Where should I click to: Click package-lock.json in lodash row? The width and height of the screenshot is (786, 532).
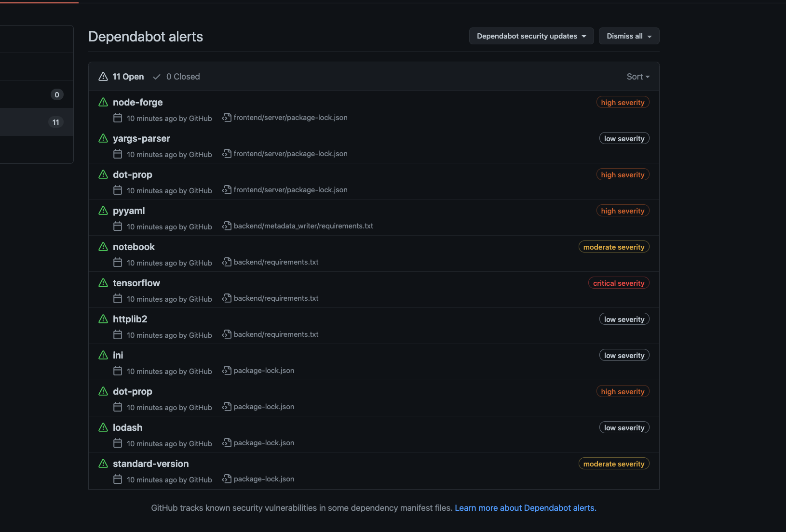264,443
